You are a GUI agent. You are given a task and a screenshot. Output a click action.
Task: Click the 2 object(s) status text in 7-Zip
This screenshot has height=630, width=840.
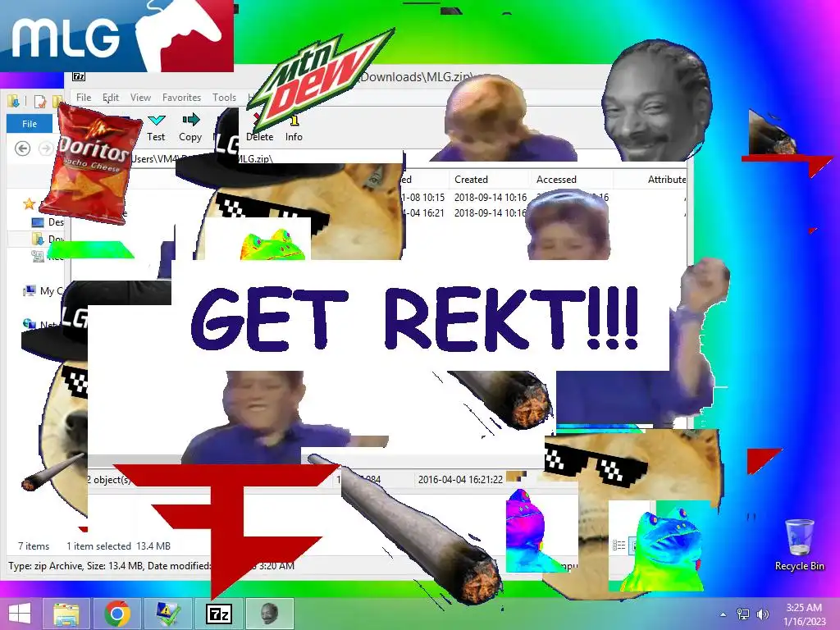(109, 479)
